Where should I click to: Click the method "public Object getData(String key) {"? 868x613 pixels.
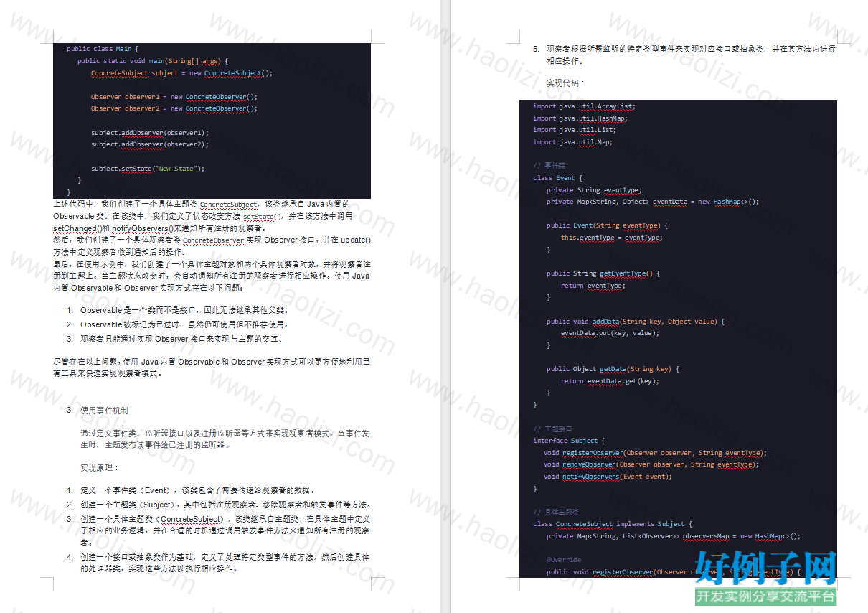pos(613,369)
